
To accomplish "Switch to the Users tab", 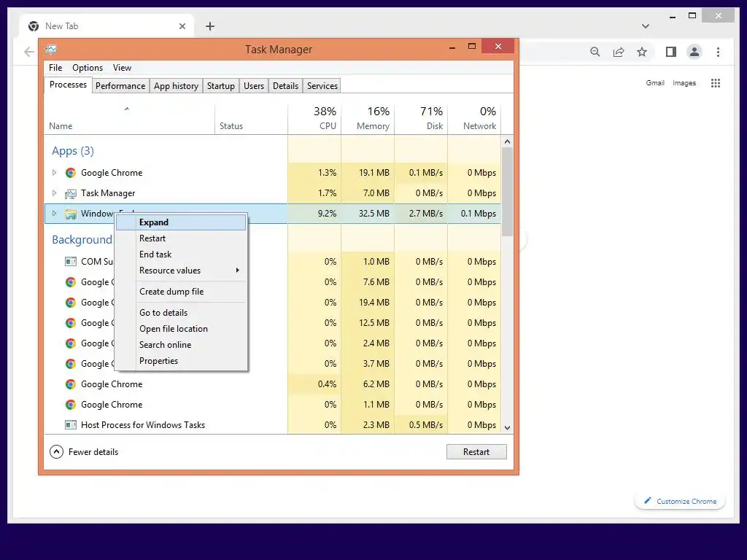I will (x=253, y=86).
